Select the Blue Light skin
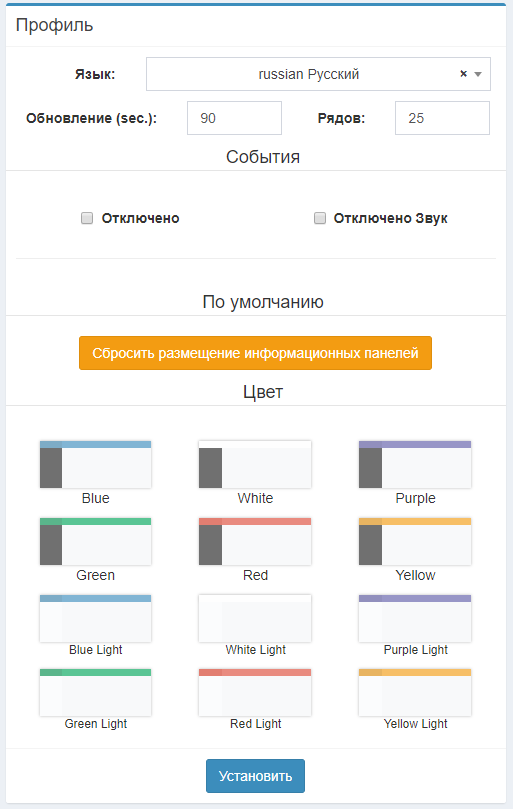The image size is (513, 809). click(x=95, y=618)
